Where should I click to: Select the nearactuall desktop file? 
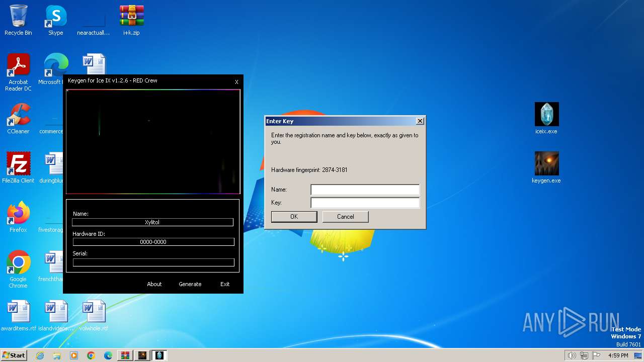click(94, 20)
